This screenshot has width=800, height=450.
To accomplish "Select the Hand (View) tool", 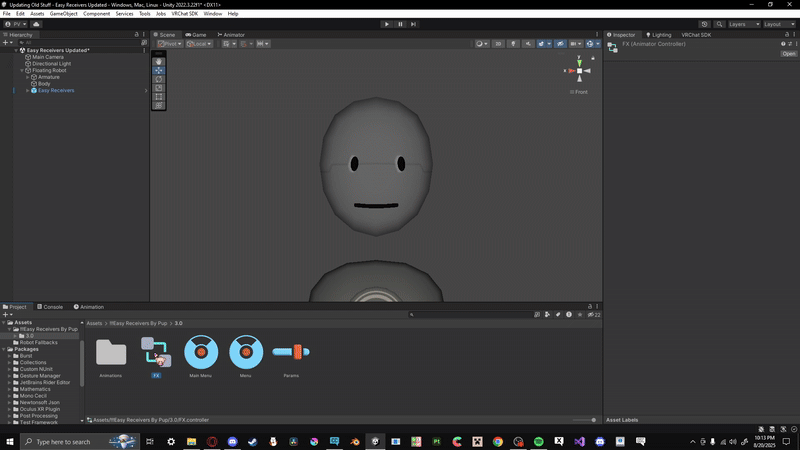I will (x=158, y=62).
